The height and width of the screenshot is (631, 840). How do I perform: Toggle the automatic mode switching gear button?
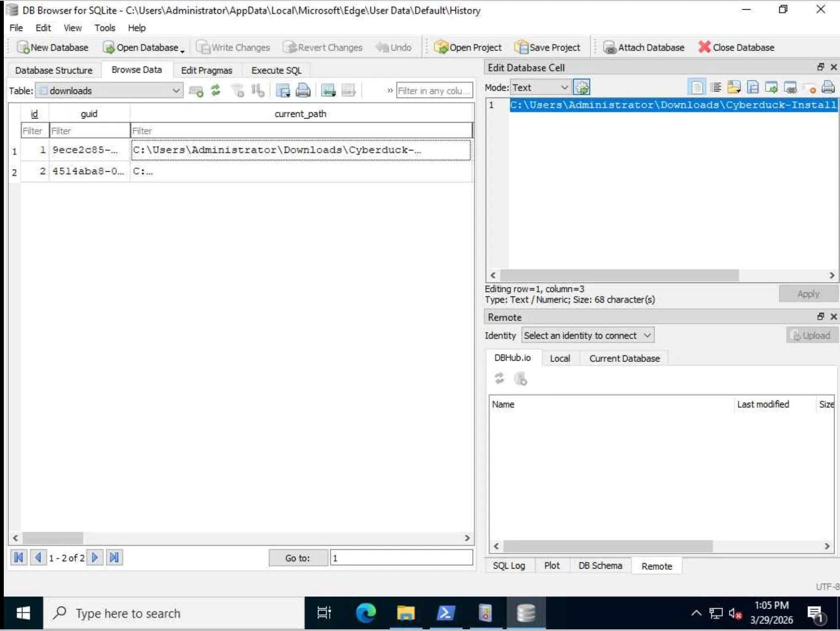[x=582, y=87]
